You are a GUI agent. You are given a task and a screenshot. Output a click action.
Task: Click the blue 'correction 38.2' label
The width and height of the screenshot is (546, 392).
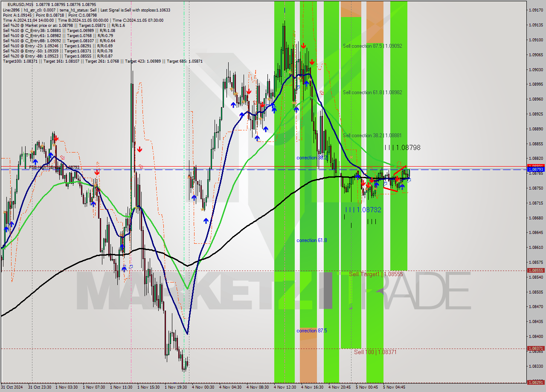[x=312, y=158]
